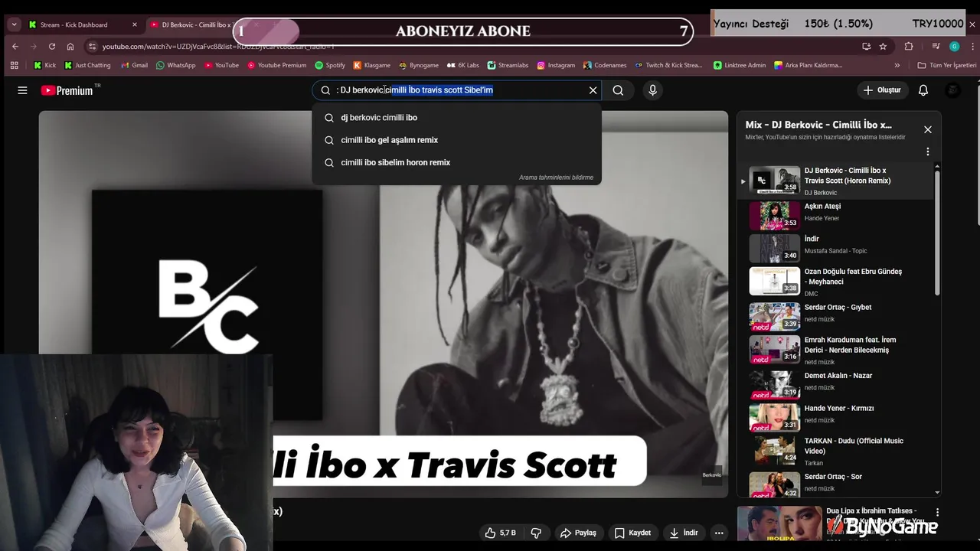980x551 pixels.
Task: Open the browser extensions puzzle icon
Action: (x=909, y=46)
